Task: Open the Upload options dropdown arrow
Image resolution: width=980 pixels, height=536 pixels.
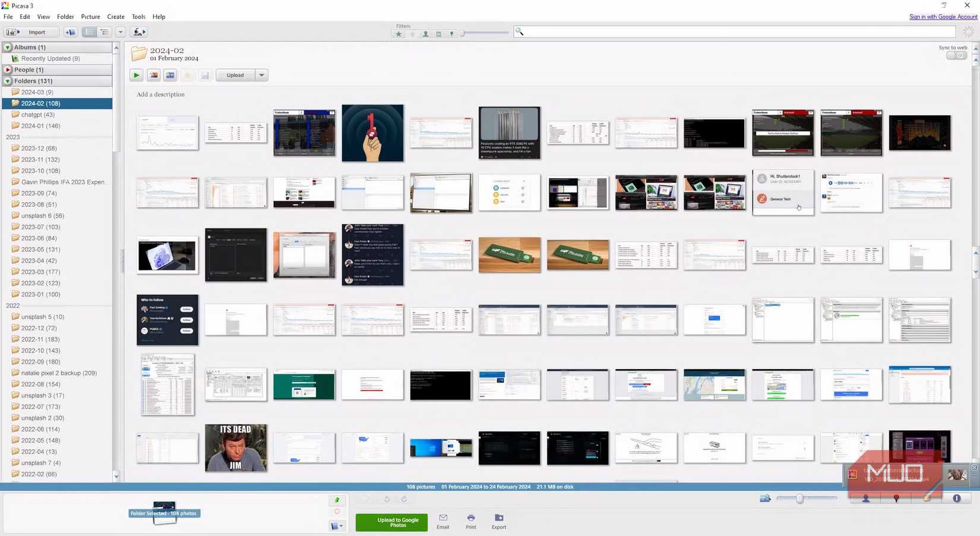Action: (x=261, y=75)
